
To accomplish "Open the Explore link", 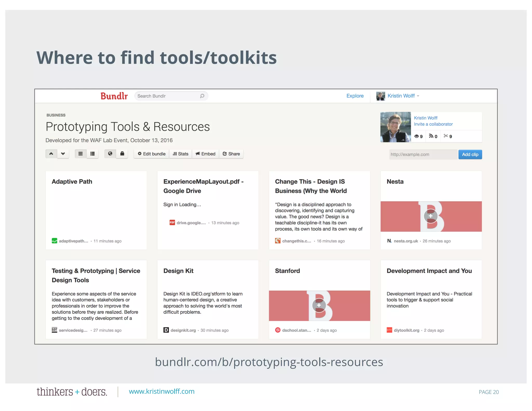I will tap(355, 96).
